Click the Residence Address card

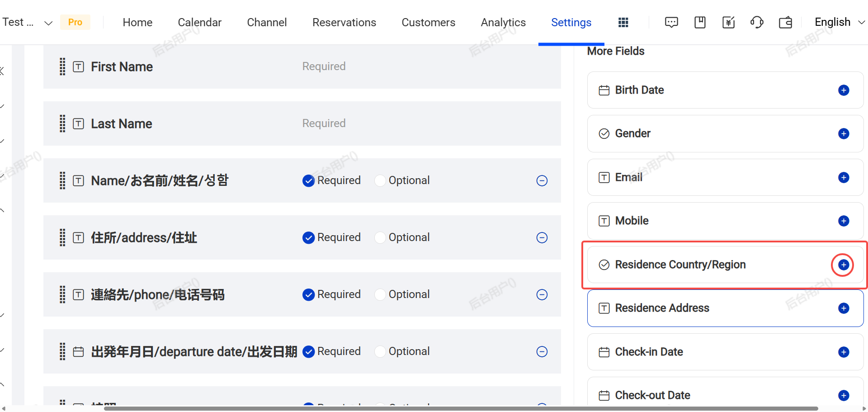click(725, 308)
